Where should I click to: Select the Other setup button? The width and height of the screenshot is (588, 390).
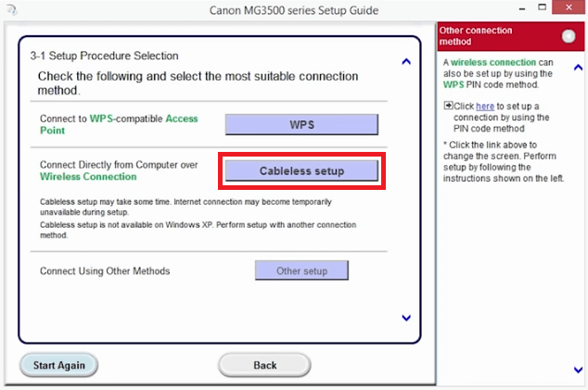click(301, 270)
